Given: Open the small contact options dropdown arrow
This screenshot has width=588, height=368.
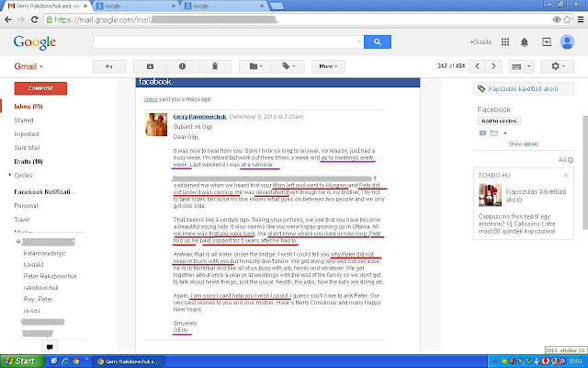Looking at the screenshot, I should [504, 133].
